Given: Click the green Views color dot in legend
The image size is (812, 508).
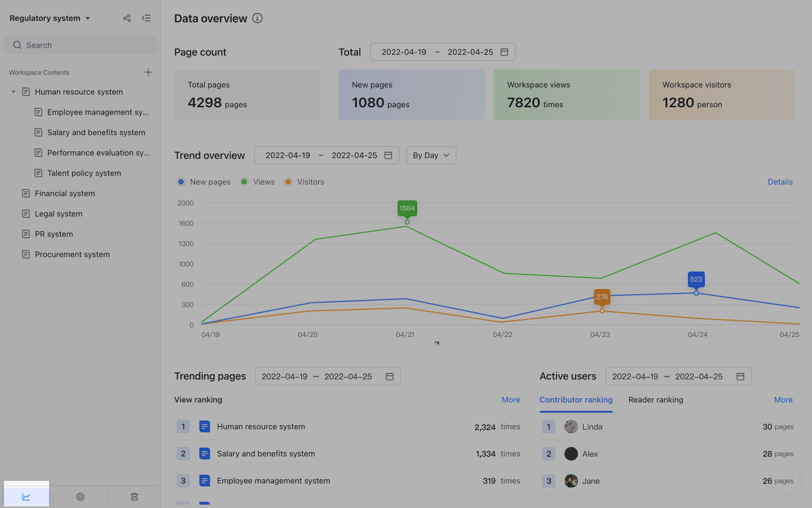Looking at the screenshot, I should point(244,182).
